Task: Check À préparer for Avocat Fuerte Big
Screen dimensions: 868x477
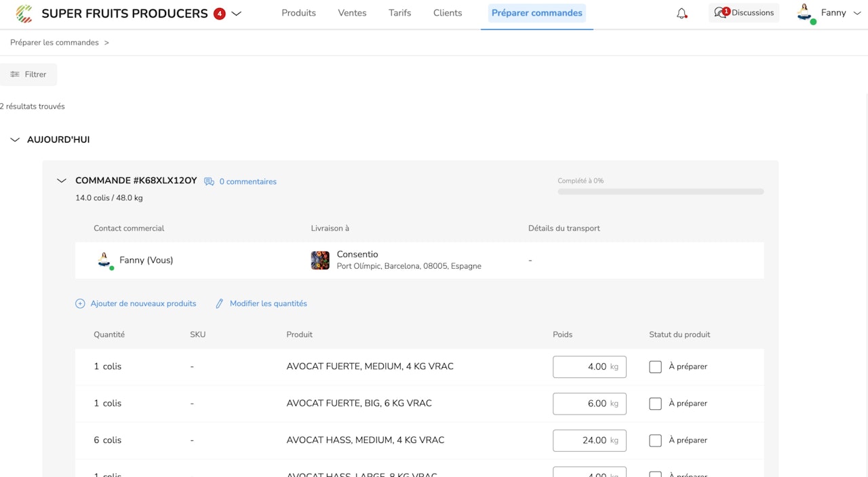Action: [x=655, y=404]
